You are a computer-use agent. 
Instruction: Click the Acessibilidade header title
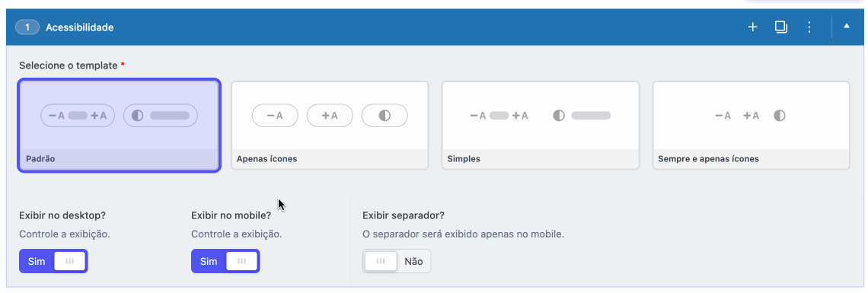[x=80, y=27]
